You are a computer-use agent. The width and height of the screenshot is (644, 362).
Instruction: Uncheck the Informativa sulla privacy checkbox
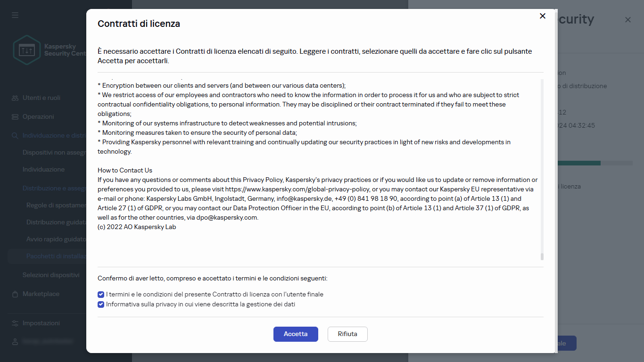coord(101,304)
